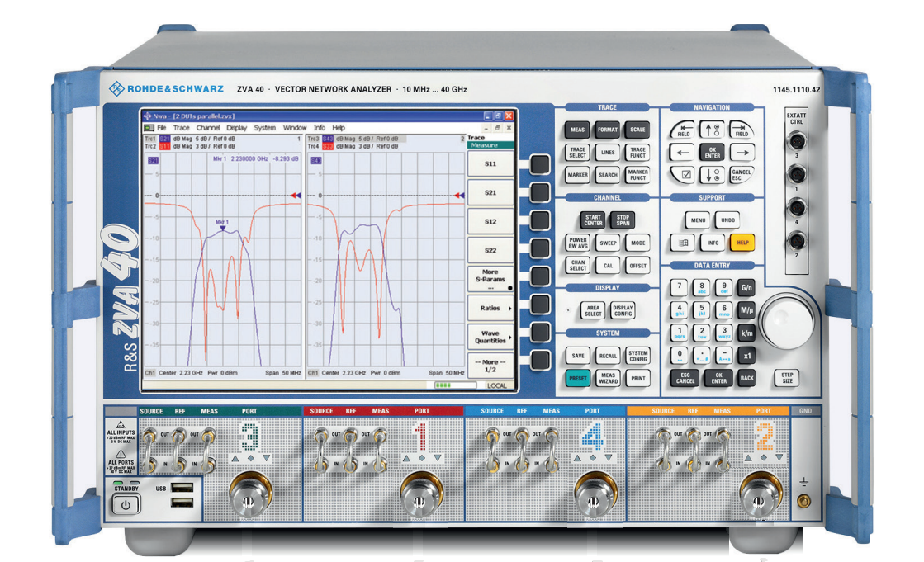The width and height of the screenshot is (924, 562).
Task: Click the hardware softkey beside Ratios
Action: (x=539, y=305)
